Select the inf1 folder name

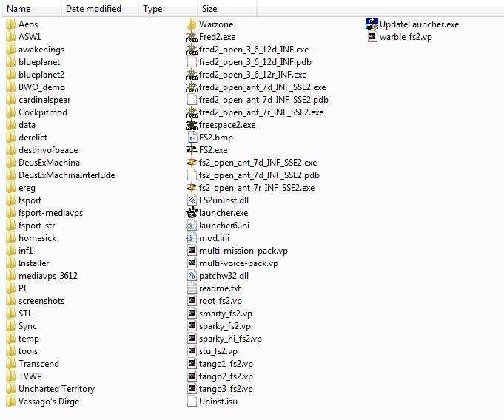point(25,251)
